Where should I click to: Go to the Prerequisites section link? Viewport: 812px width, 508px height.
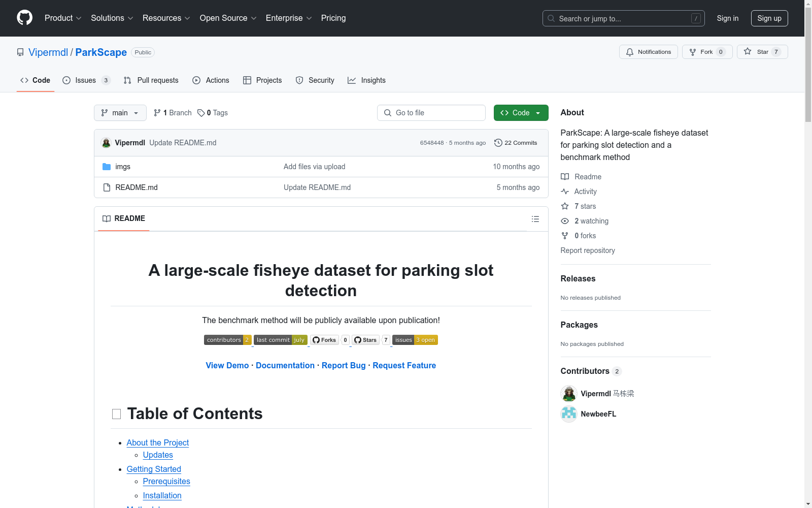[x=166, y=482]
